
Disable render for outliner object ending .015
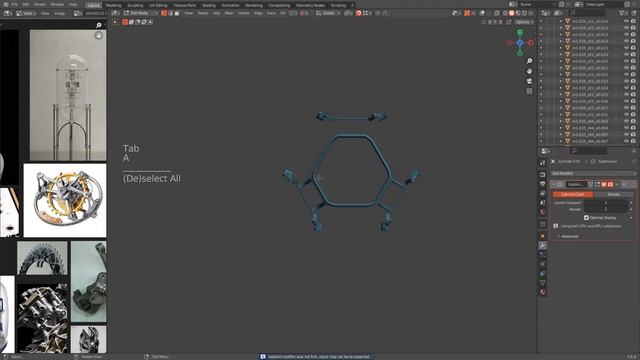(633, 48)
